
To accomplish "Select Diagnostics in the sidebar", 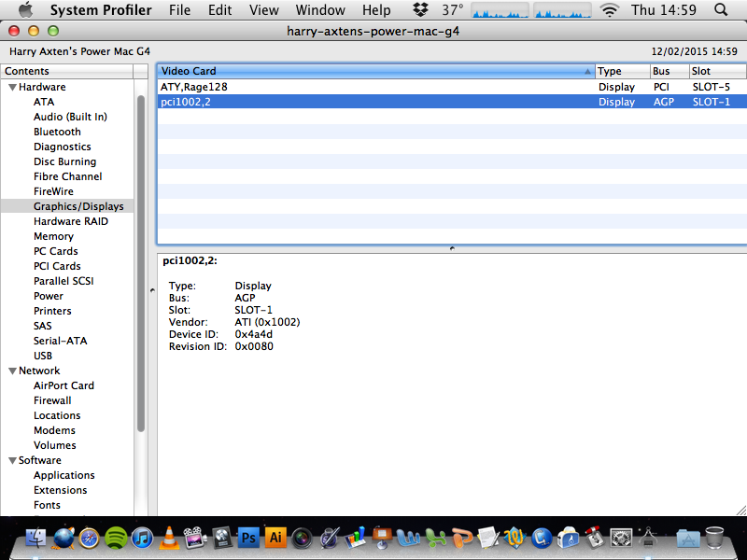I will pyautogui.click(x=63, y=147).
